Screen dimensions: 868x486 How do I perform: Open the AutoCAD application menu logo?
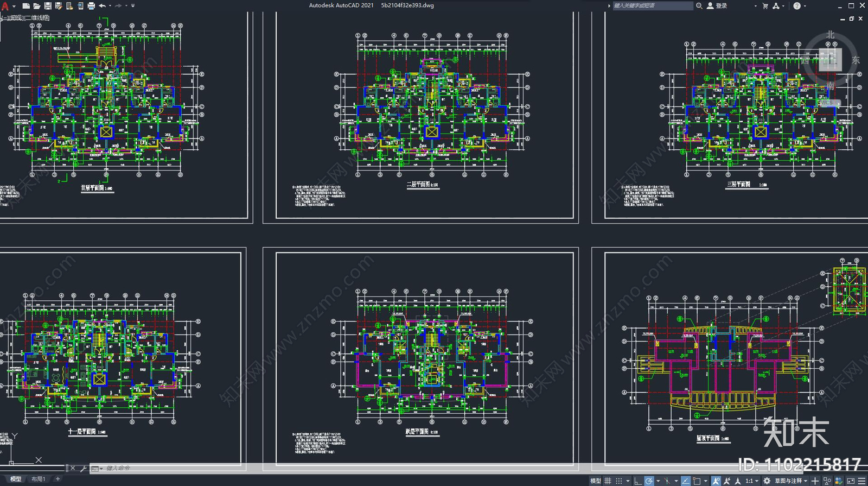(x=5, y=6)
